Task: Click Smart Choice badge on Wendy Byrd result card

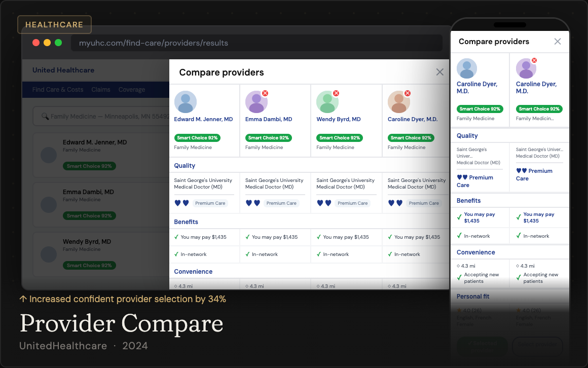Action: tap(89, 265)
